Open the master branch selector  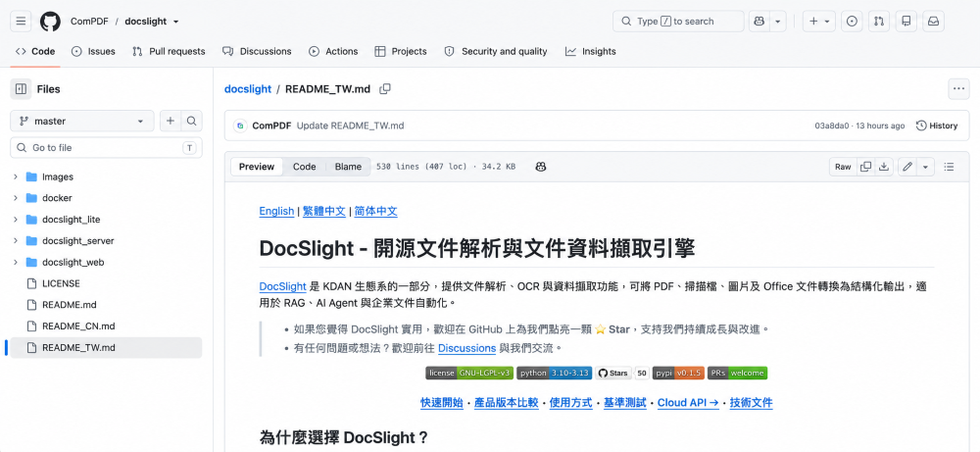[82, 122]
